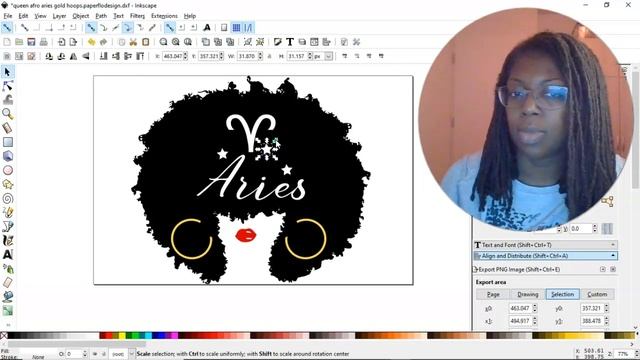
Task: Open the Layer menu
Action: coord(59,16)
